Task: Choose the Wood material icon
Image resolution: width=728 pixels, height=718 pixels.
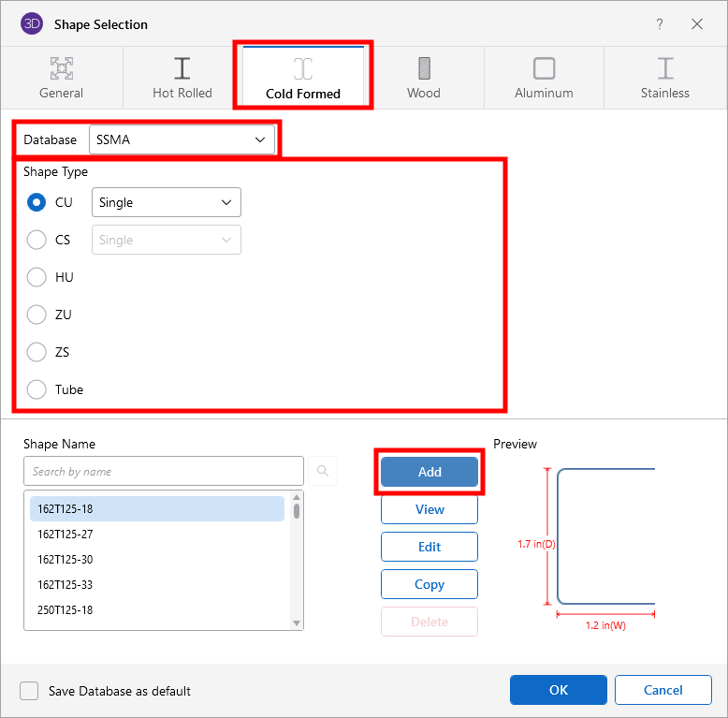Action: (x=424, y=68)
